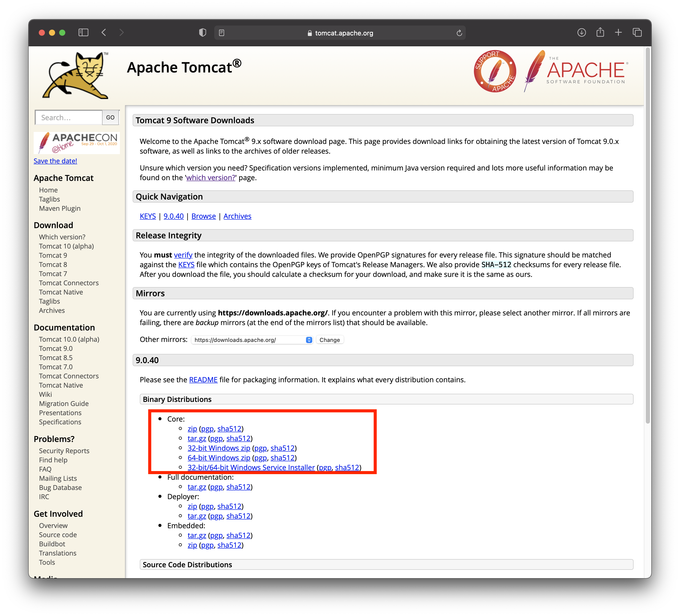The height and width of the screenshot is (616, 680).
Task: Jump to 9.0.40 in Quick Navigation
Action: click(174, 216)
